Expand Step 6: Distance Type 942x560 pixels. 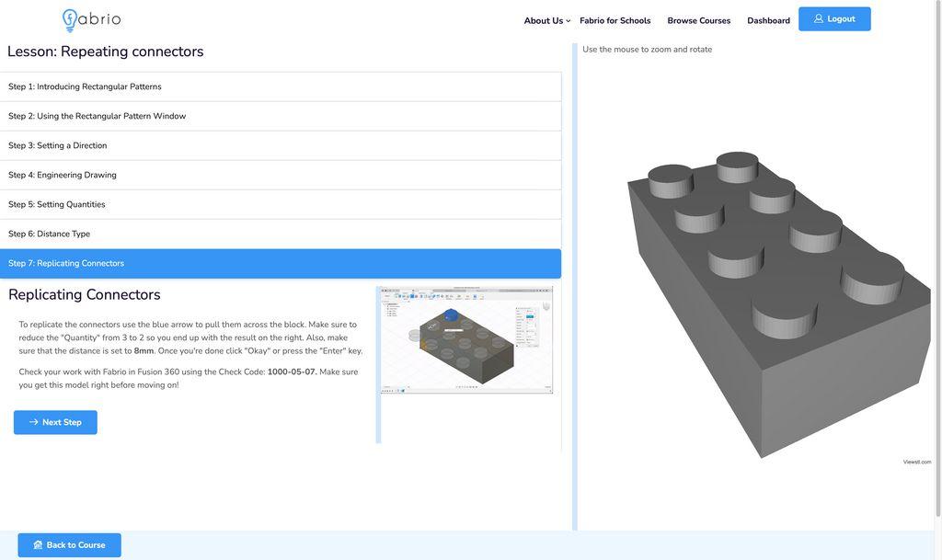[281, 234]
